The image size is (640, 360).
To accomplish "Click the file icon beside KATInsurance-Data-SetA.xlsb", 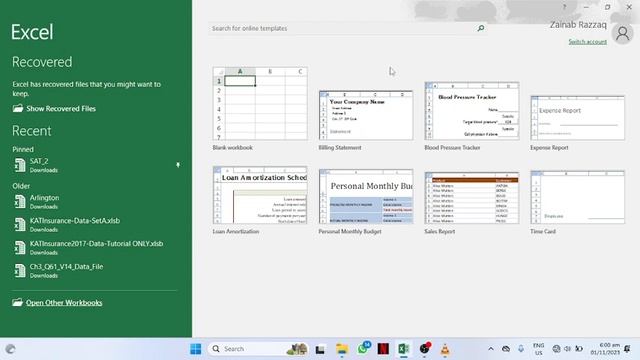I will [x=20, y=224].
